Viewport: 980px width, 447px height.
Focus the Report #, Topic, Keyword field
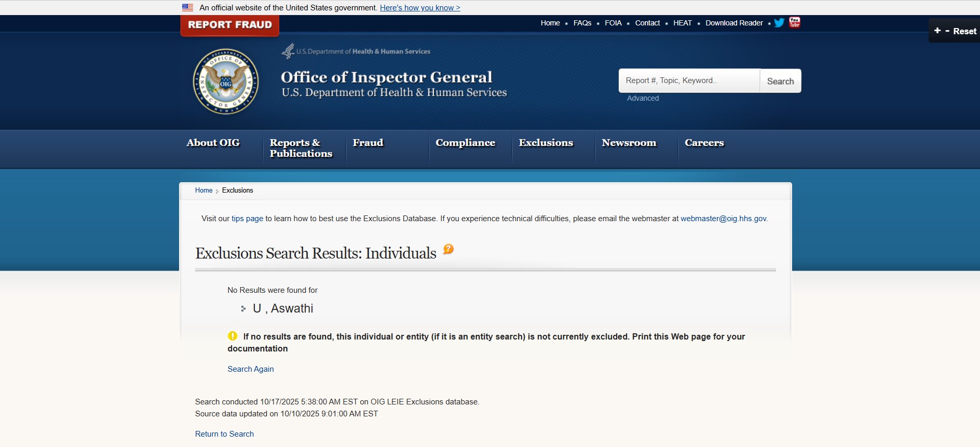coord(689,81)
